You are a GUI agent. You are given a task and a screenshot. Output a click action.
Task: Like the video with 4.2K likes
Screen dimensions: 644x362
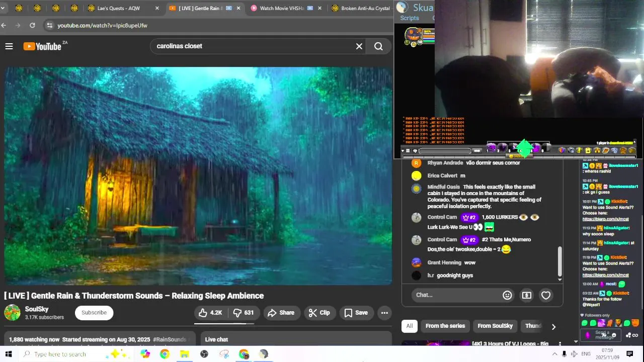[211, 313]
